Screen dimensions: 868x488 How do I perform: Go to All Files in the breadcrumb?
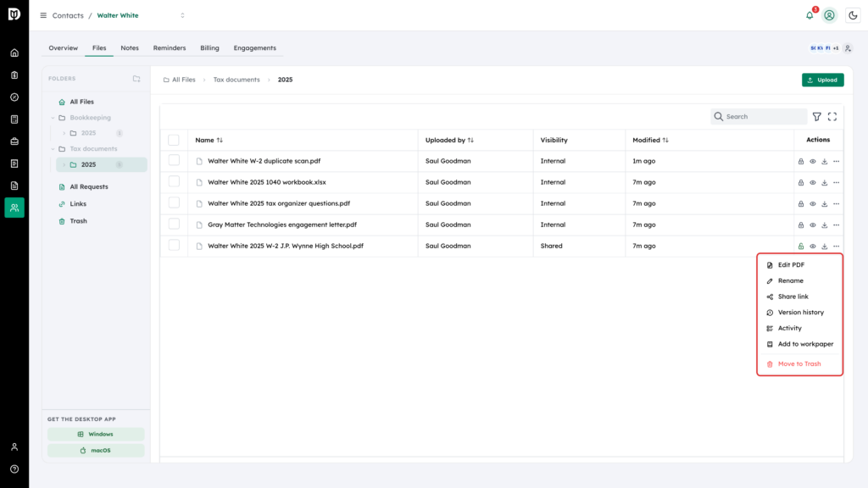pyautogui.click(x=180, y=80)
